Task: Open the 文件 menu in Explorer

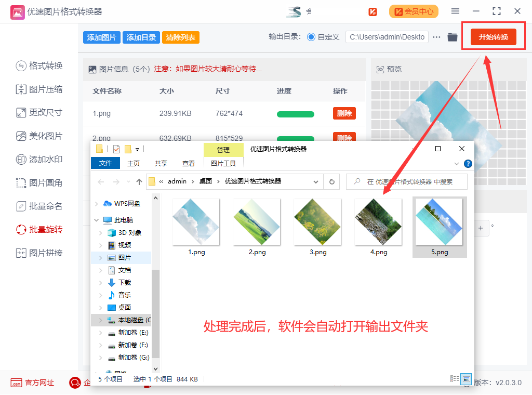Action: pyautogui.click(x=105, y=163)
